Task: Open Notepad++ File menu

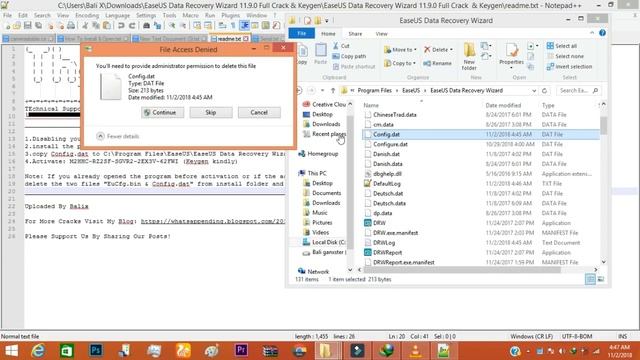Action: tap(7, 16)
